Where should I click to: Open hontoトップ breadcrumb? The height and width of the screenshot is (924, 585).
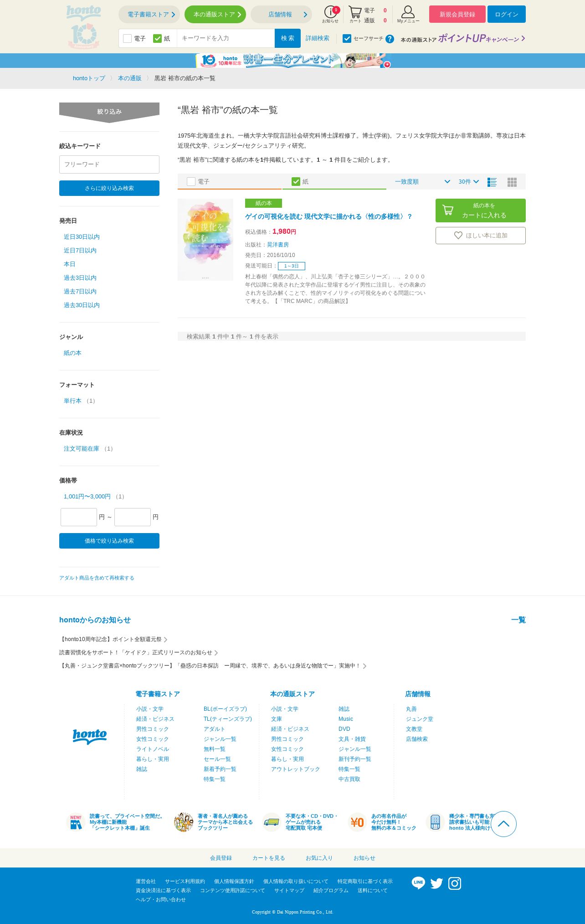pos(89,78)
